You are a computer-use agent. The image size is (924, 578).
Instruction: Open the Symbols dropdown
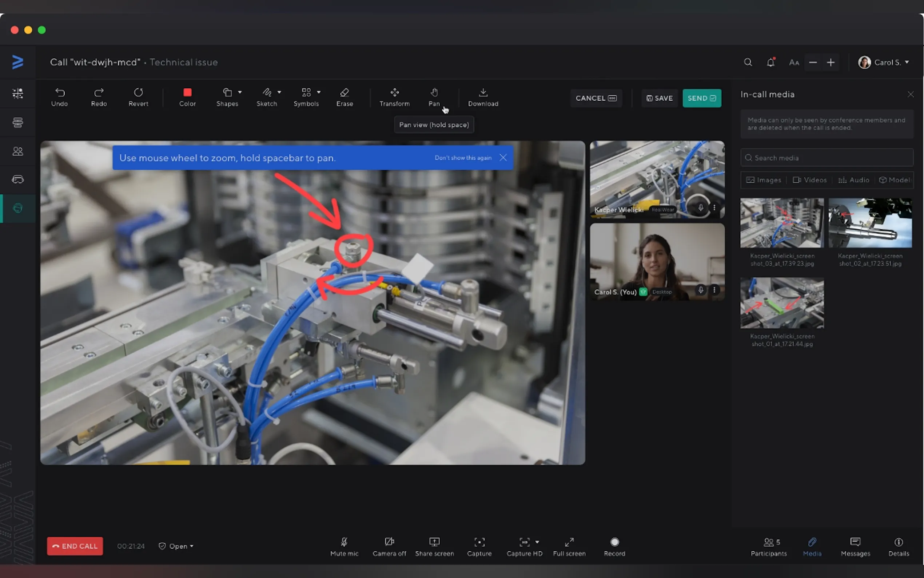318,92
